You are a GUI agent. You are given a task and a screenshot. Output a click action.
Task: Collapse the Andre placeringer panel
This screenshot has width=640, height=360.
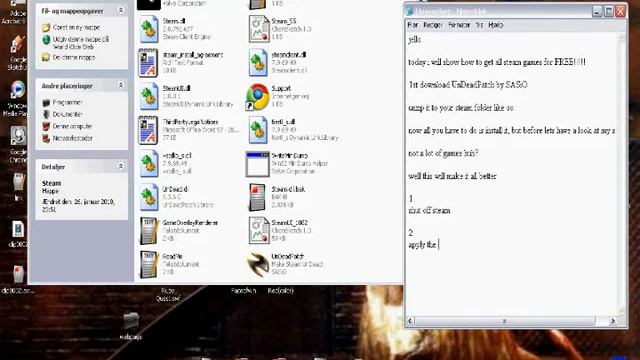point(121,85)
